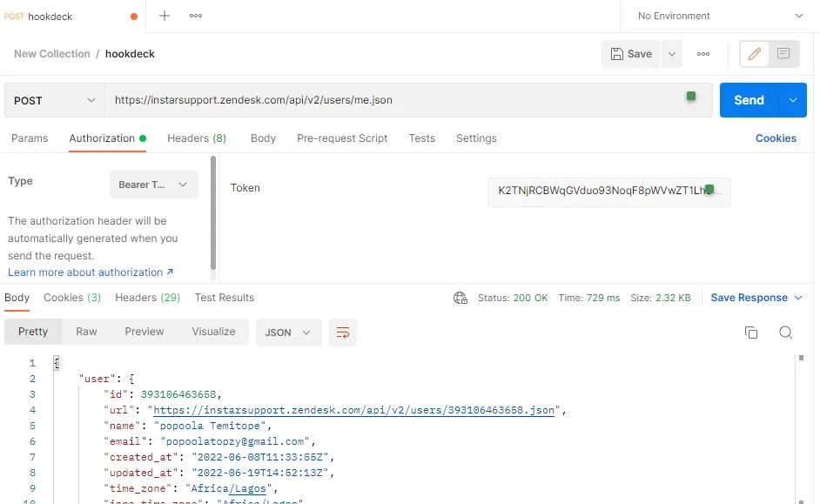Select the Authorization tab
The height and width of the screenshot is (504, 820).
coord(107,138)
